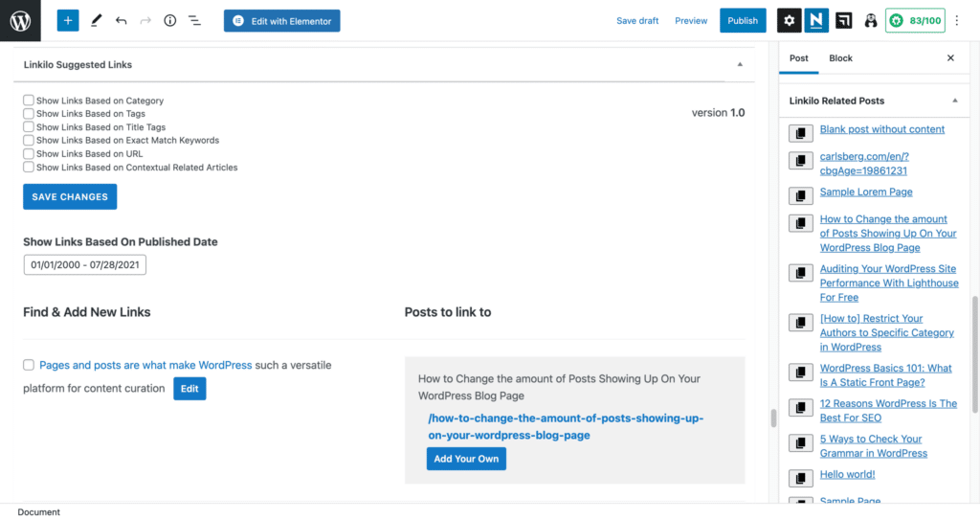The image size is (980, 520).
Task: Close the settings sidebar
Action: pyautogui.click(x=950, y=58)
